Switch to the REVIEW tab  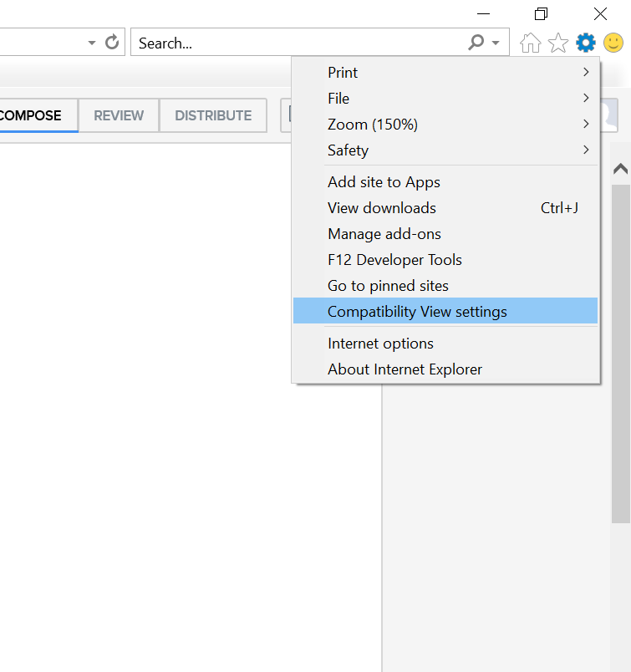[119, 115]
